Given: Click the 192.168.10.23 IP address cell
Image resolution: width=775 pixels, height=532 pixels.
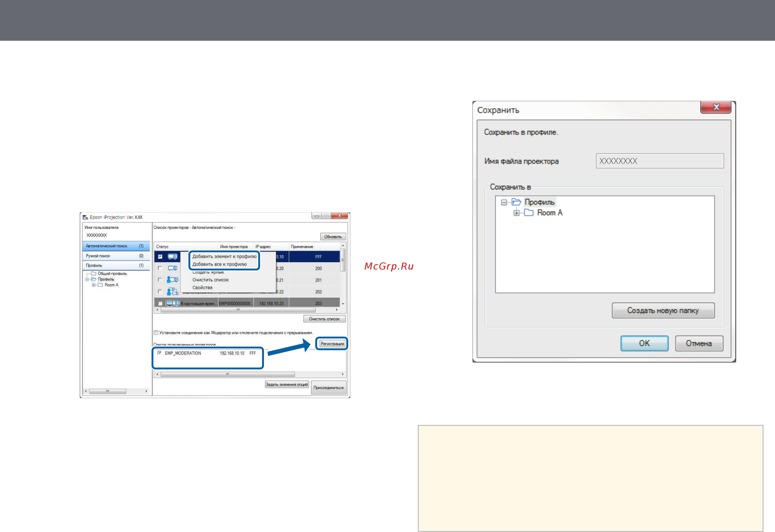Looking at the screenshot, I should click(x=271, y=303).
